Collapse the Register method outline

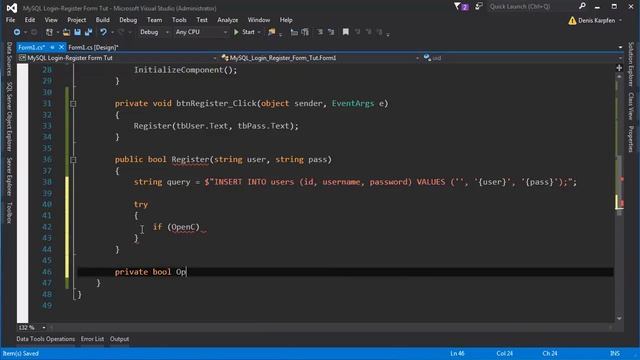click(73, 160)
